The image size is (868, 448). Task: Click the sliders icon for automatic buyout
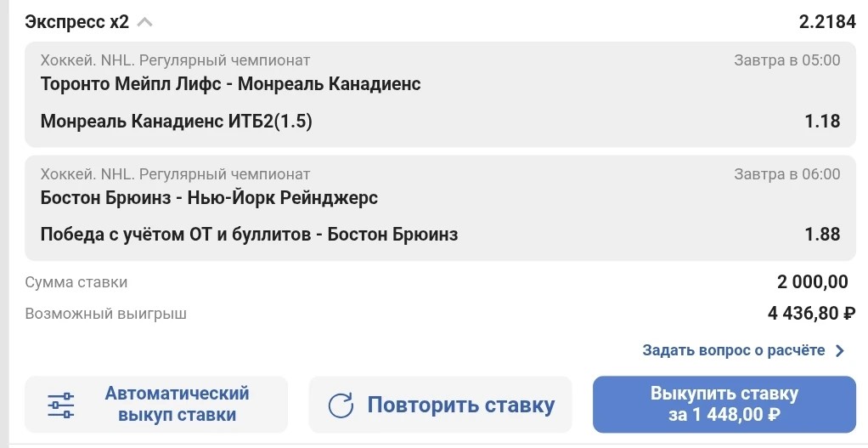point(60,405)
